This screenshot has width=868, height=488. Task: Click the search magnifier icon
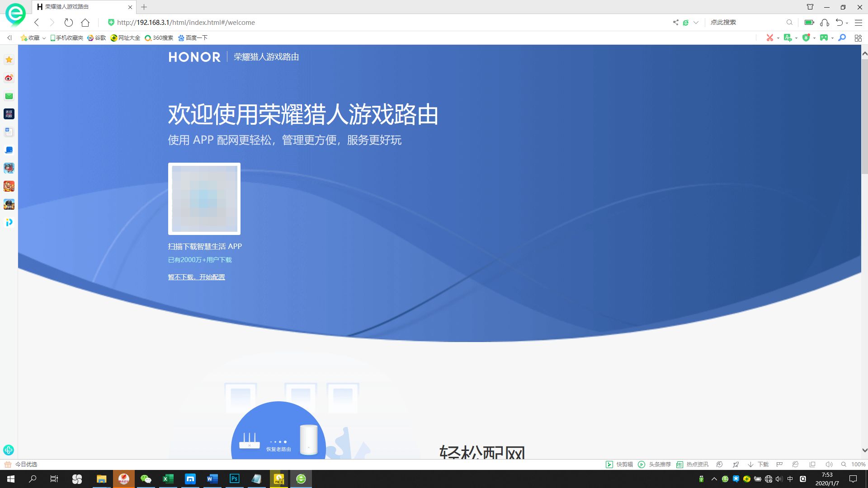[x=789, y=23]
